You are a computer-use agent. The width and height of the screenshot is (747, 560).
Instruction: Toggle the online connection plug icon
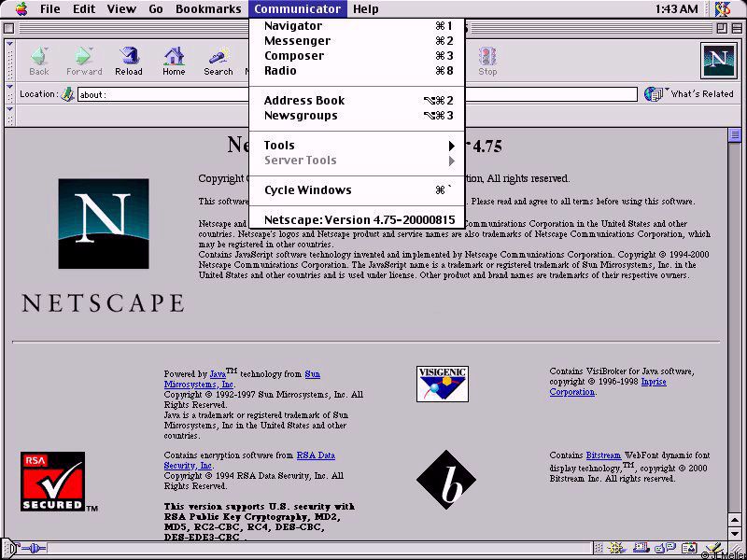34,549
